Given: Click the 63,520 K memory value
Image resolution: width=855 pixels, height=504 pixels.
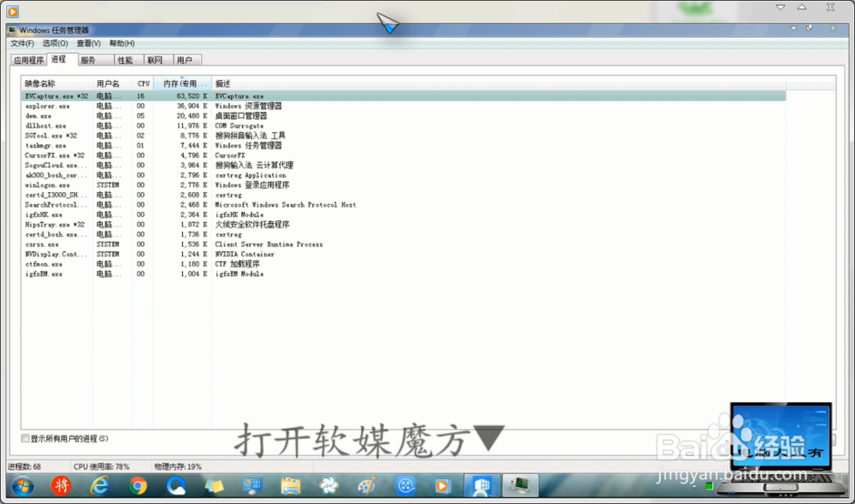Looking at the screenshot, I should click(x=192, y=96).
